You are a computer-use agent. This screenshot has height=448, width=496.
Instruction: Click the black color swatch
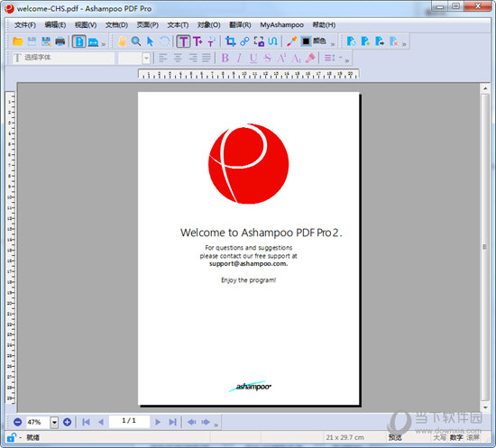(x=306, y=41)
